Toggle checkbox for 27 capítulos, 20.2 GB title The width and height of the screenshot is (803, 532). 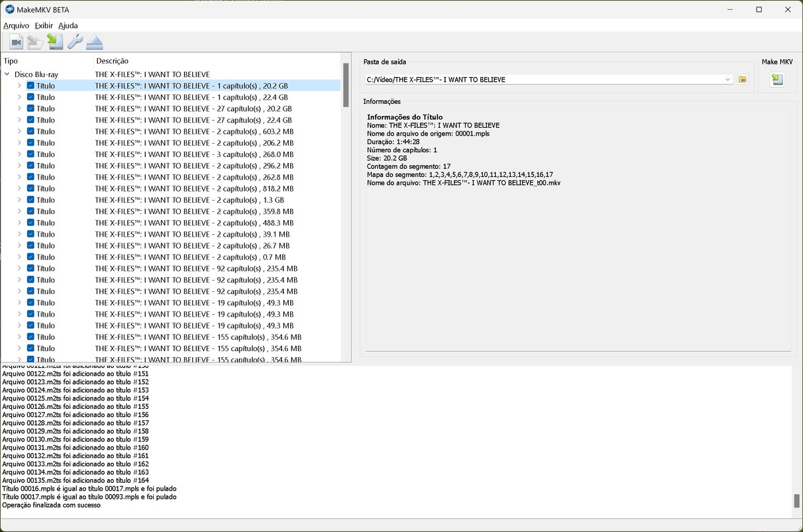click(31, 108)
